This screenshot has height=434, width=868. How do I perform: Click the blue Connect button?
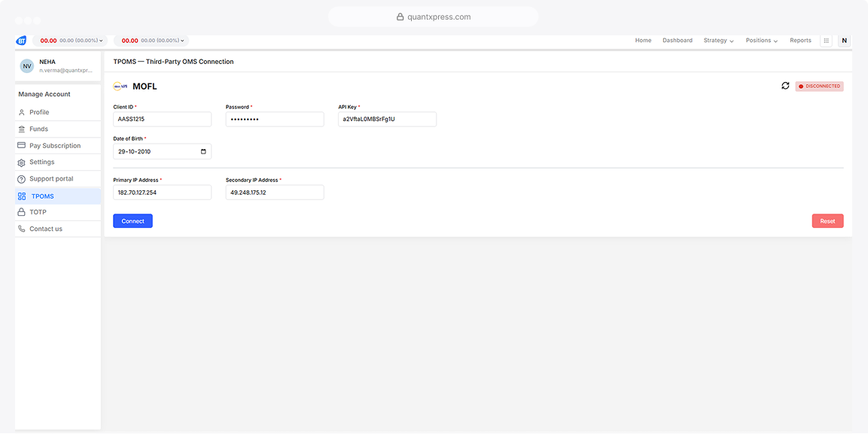click(x=132, y=221)
